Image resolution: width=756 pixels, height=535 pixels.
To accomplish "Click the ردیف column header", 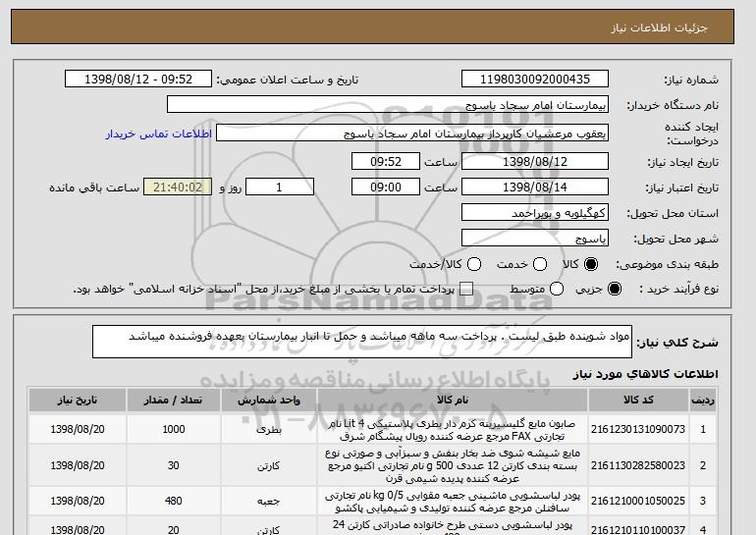I will point(703,401).
